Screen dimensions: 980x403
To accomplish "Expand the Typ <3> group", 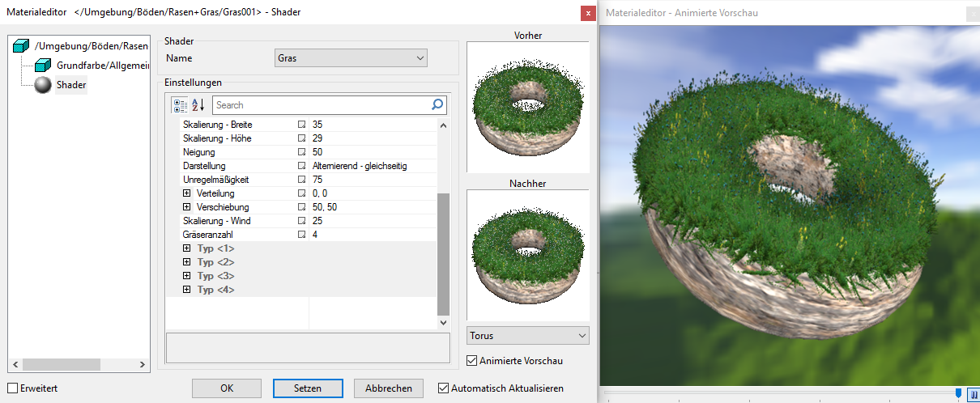I will click(187, 276).
